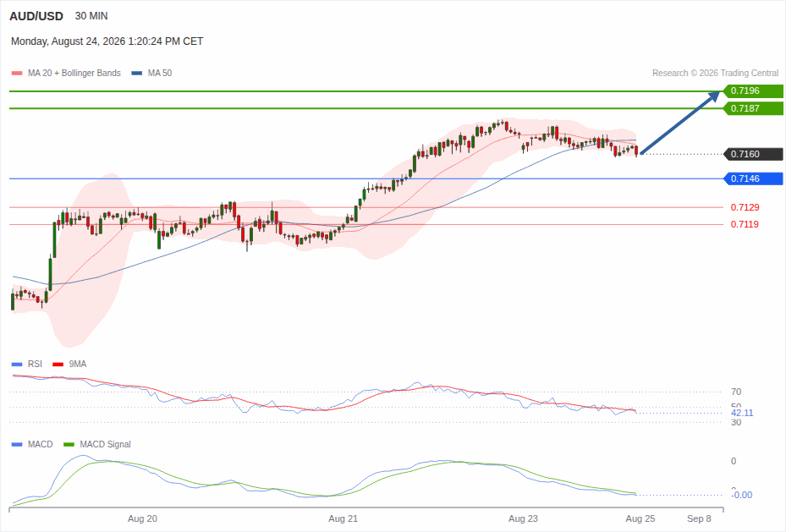Click the Aug 21 date axis label
The width and height of the screenshot is (786, 532).
pos(344,518)
